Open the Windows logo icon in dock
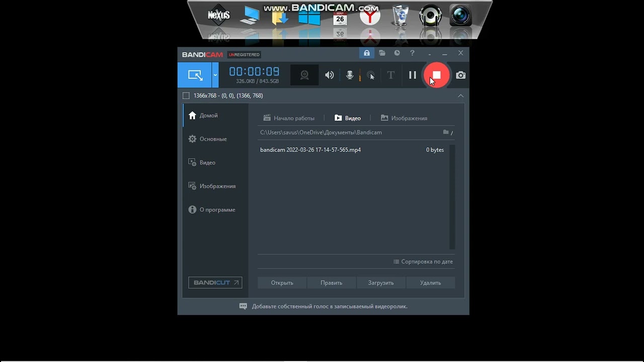This screenshot has height=362, width=644. pos(309,16)
